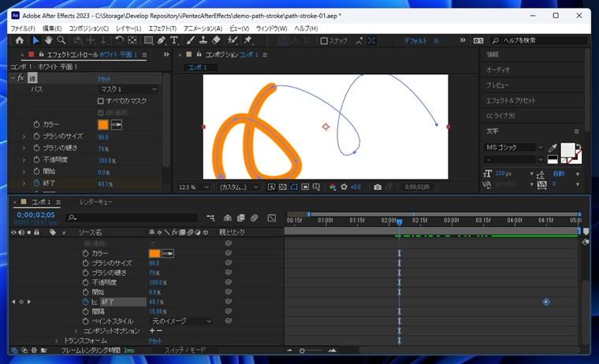This screenshot has width=599, height=364.
Task: Toggle stopwatch for 終了 in Effect Controls
Action: (x=36, y=184)
